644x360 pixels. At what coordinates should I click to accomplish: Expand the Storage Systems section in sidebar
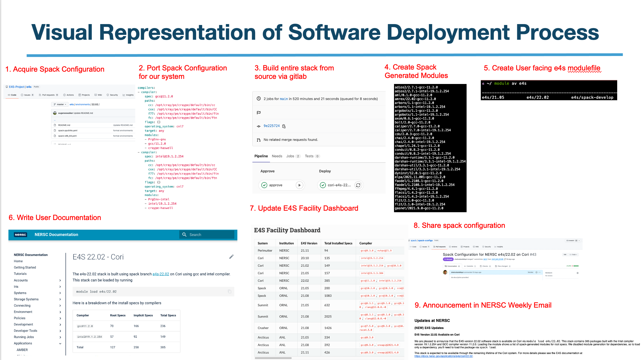[60, 299]
